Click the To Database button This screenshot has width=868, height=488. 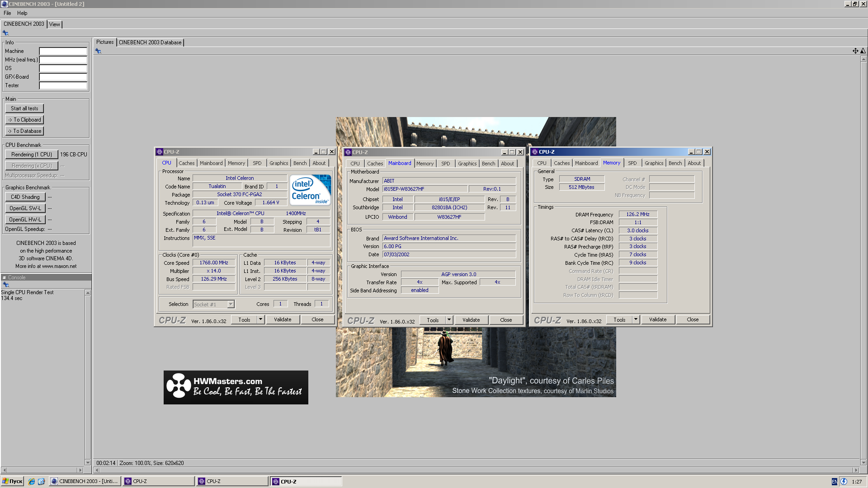click(x=24, y=131)
